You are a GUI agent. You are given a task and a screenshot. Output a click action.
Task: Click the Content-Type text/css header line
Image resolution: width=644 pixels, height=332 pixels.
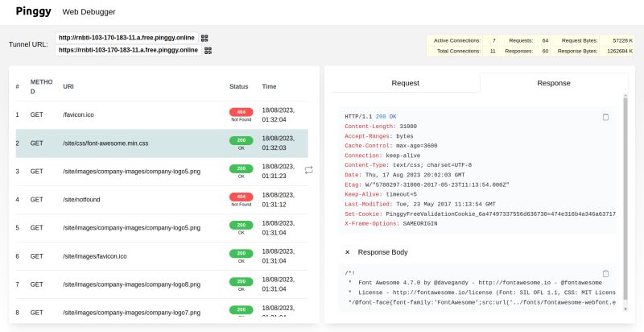[408, 165]
